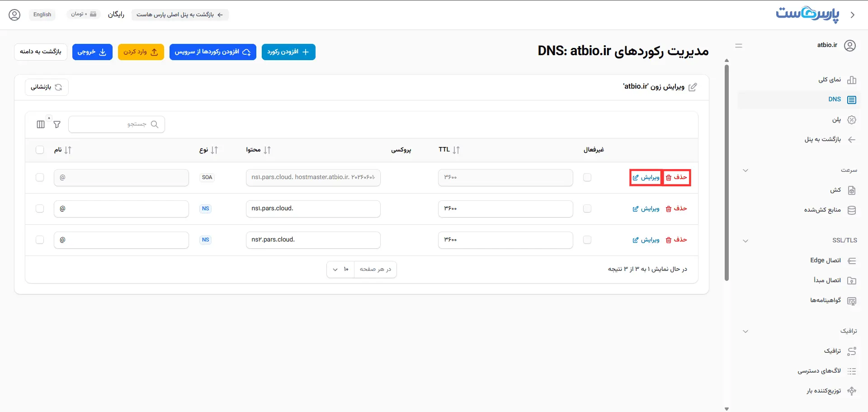Screen dimensions: 868x412
Task: Collapse the سرعت section chevron
Action: tap(745, 170)
